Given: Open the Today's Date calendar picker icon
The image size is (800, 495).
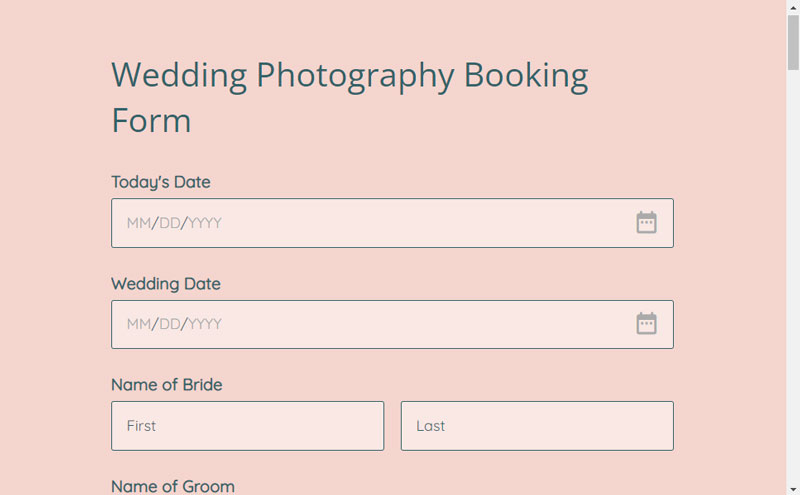Looking at the screenshot, I should [x=646, y=222].
